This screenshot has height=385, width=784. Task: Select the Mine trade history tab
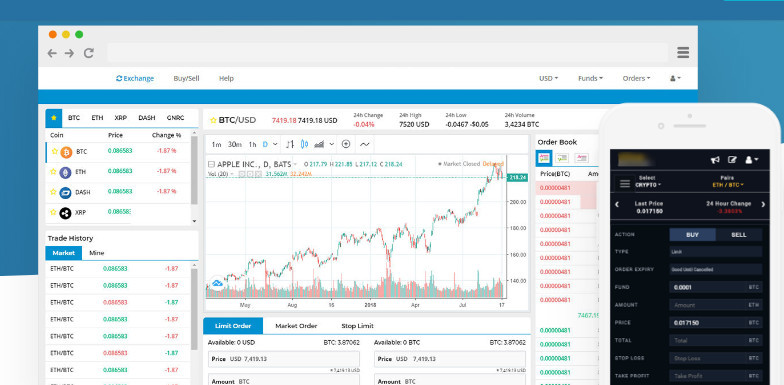tap(96, 253)
